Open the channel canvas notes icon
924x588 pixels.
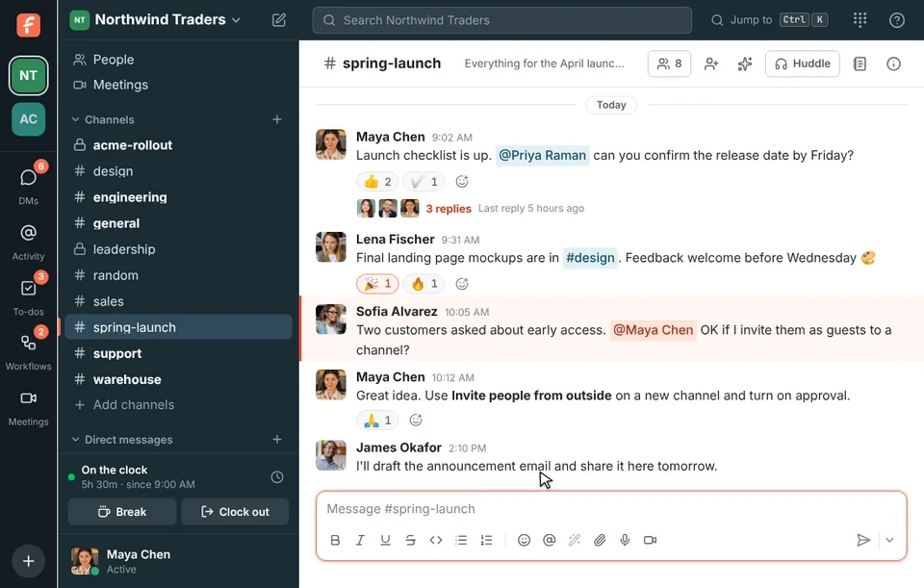(860, 64)
